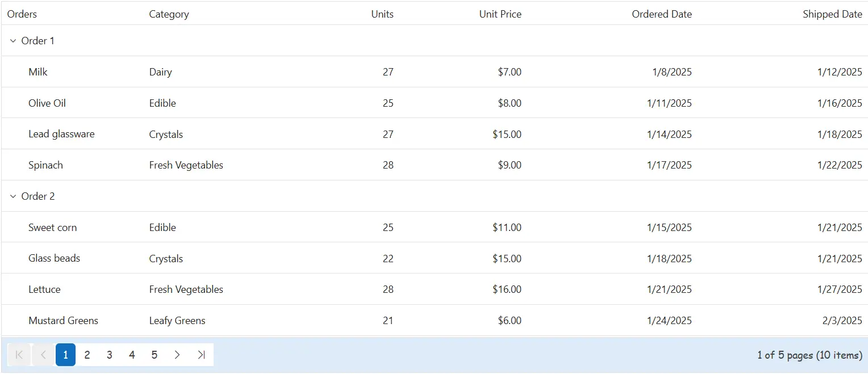This screenshot has height=374, width=868.
Task: Switch to page 4
Action: coord(132,355)
